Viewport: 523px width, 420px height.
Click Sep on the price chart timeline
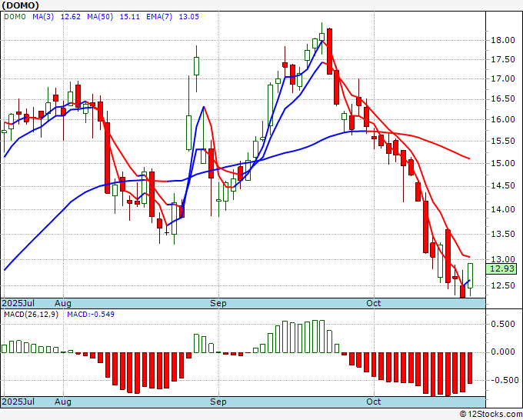(218, 303)
